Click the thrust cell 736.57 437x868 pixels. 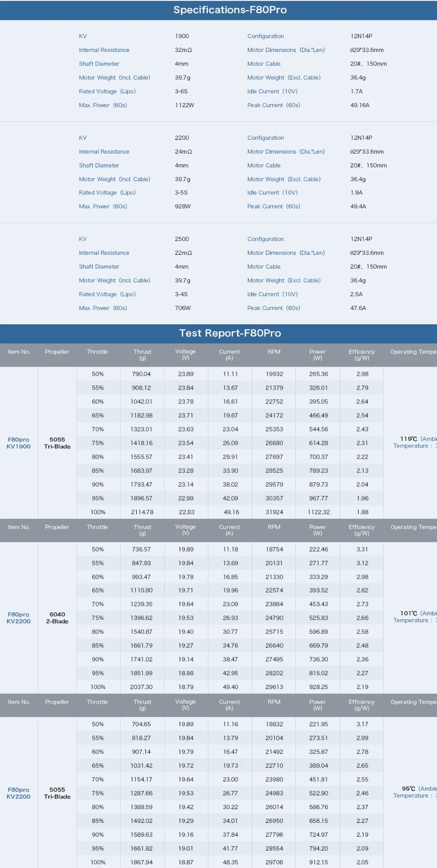[x=142, y=549]
